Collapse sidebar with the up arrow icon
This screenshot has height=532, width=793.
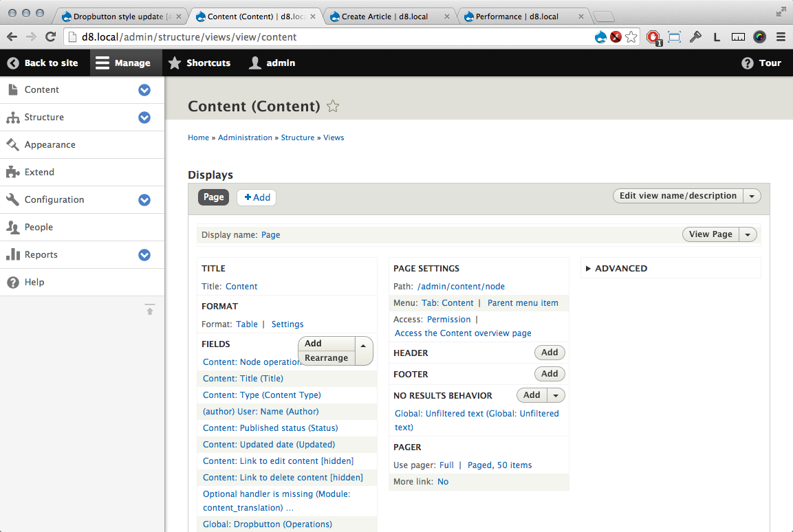tap(150, 310)
